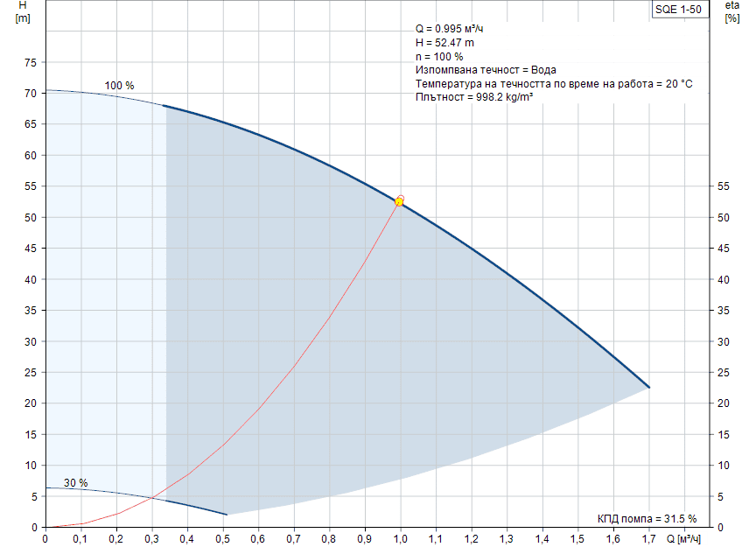This screenshot has width=756, height=547.
Task: Click the 100 % speed curve label
Action: [x=119, y=86]
